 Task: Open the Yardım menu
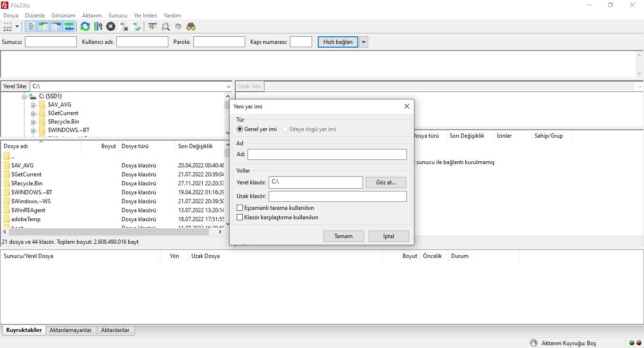172,16
